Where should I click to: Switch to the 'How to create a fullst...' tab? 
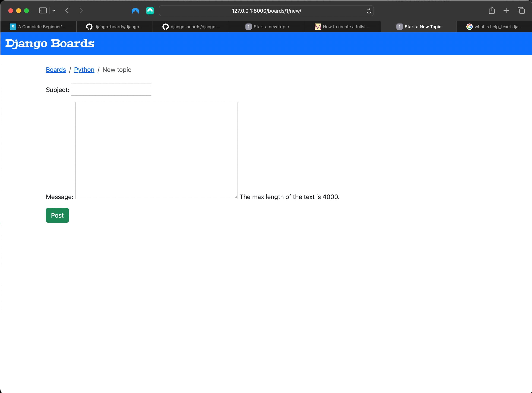[343, 27]
